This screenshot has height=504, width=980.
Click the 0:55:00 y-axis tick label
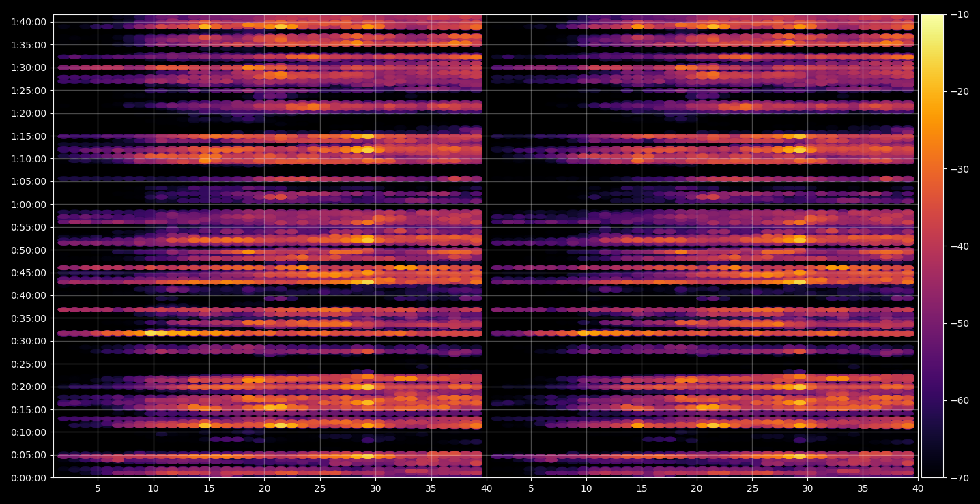point(29,227)
